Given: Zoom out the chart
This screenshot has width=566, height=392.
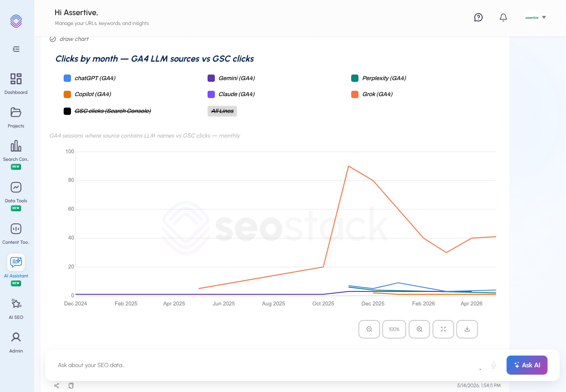Looking at the screenshot, I should [x=369, y=329].
